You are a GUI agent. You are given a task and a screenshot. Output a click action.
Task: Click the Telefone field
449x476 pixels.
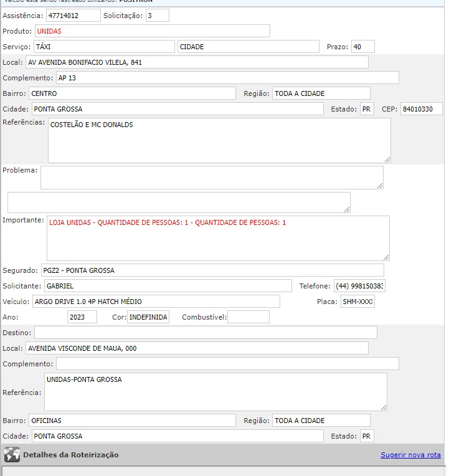(x=359, y=286)
